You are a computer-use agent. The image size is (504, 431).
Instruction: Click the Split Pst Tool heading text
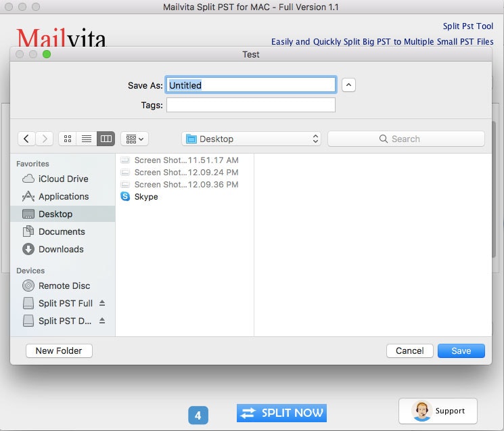467,26
